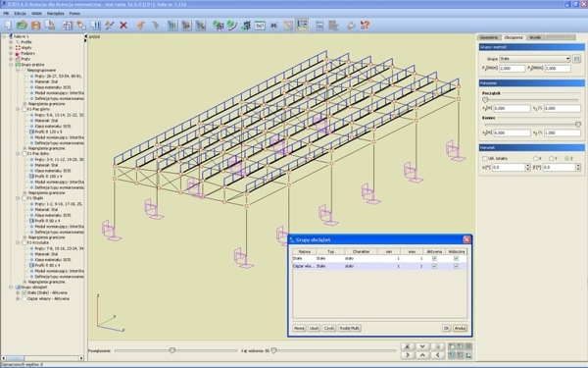Click the orange Undo arrow icon
This screenshot has width=588, height=368.
point(140,26)
